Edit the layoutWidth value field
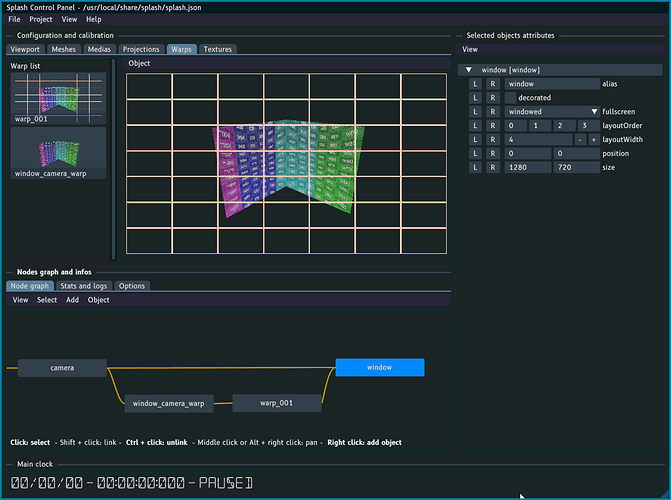The height and width of the screenshot is (500, 671). 538,140
